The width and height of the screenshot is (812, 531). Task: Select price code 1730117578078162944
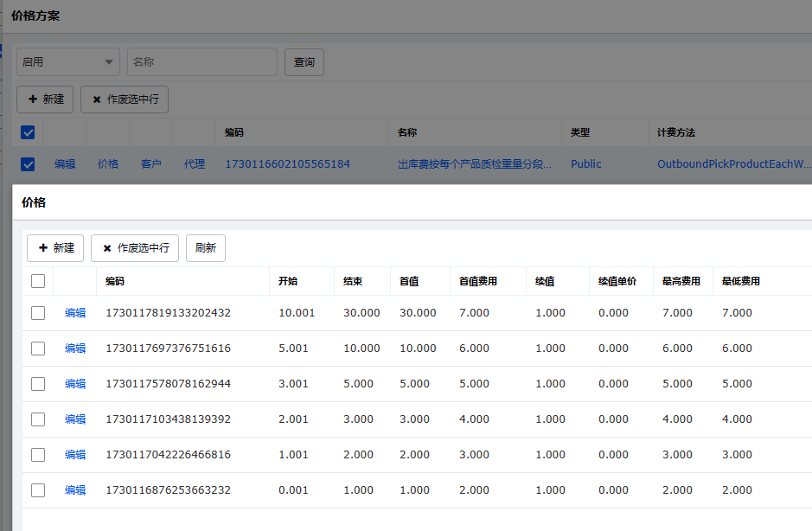[169, 384]
